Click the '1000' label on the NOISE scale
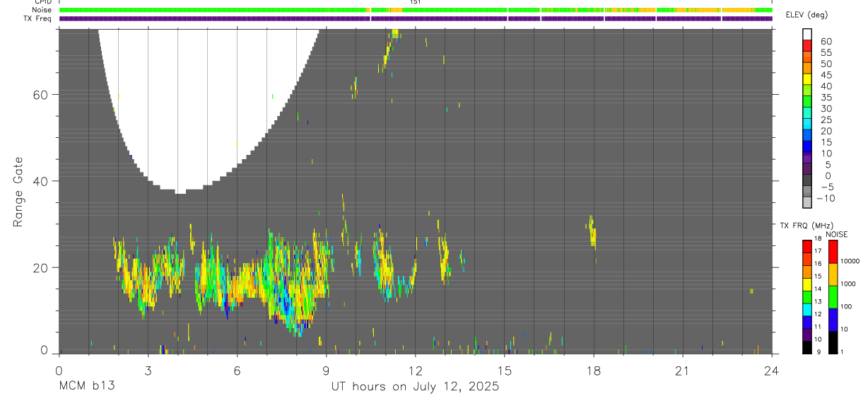Viewport: 868px width, 401px height. (x=848, y=284)
